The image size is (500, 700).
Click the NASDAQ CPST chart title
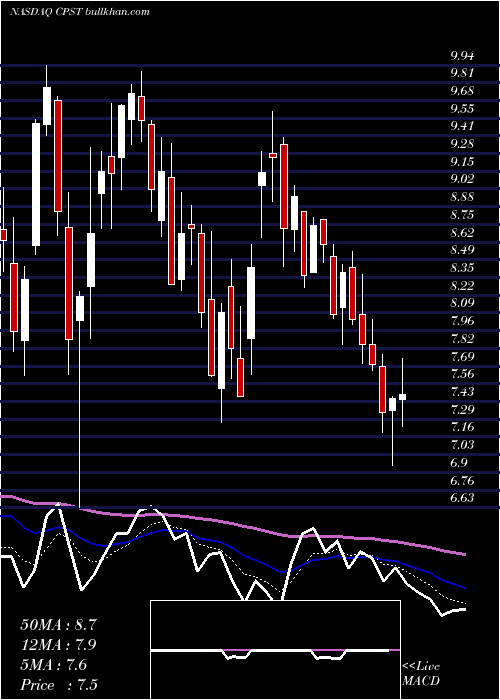[x=79, y=11]
